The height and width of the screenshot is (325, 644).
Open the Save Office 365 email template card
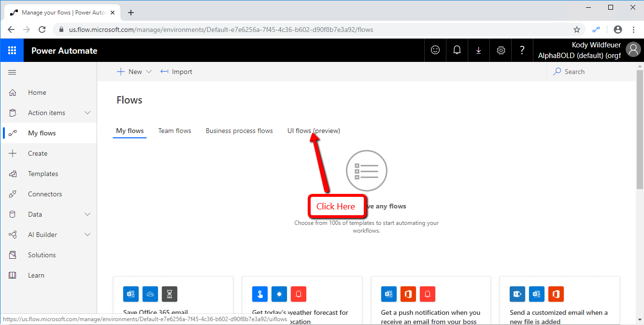[173, 300]
